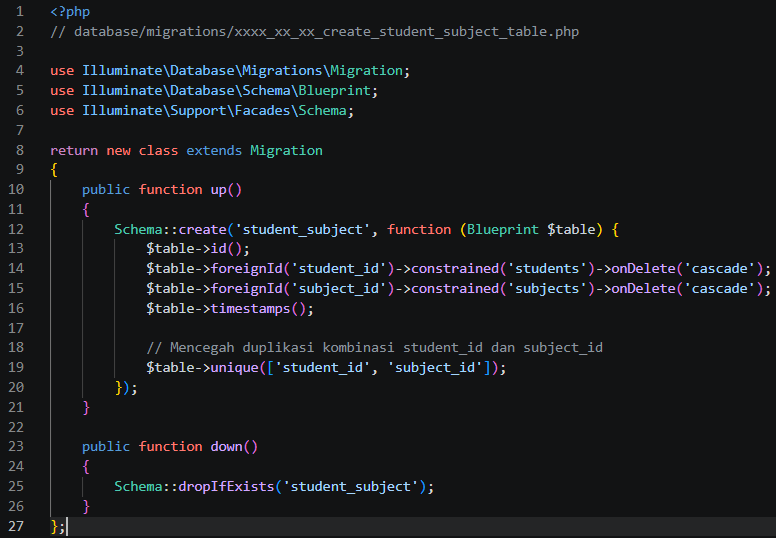Click line number 19 in the gutter
The image size is (776, 538).
coord(16,368)
